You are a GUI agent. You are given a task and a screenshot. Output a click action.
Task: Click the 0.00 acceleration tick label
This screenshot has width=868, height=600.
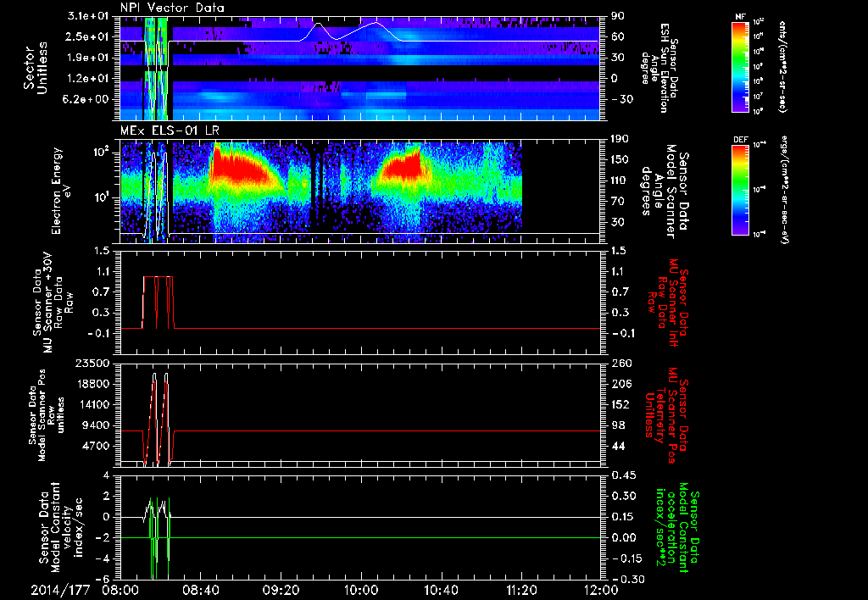coord(622,537)
